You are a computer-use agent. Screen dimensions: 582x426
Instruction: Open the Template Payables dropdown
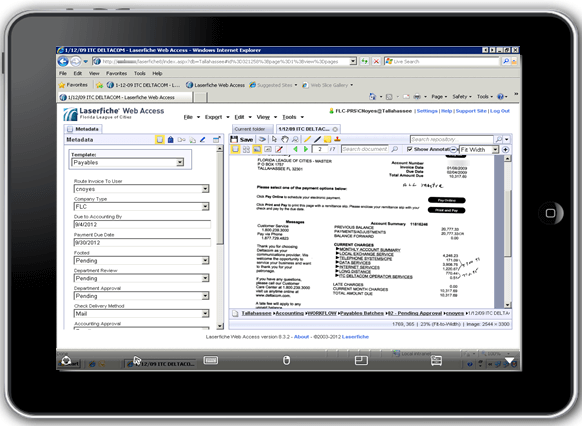pos(180,163)
